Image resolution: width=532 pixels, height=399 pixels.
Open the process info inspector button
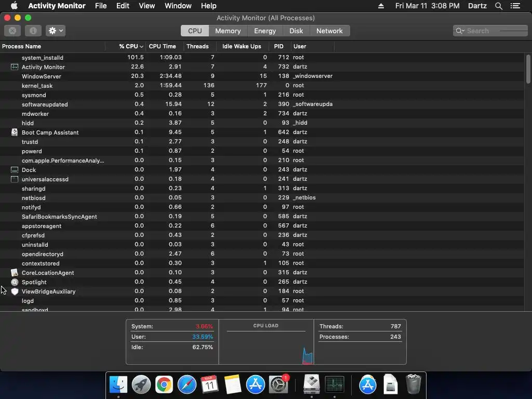33,31
